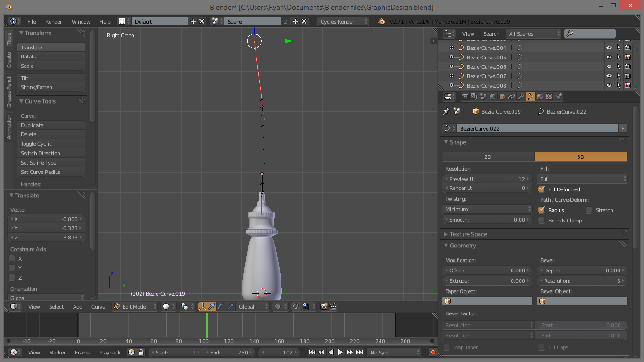This screenshot has width=644, height=362.
Task: Open the Material properties tab (sphere icon)
Action: coord(540,97)
